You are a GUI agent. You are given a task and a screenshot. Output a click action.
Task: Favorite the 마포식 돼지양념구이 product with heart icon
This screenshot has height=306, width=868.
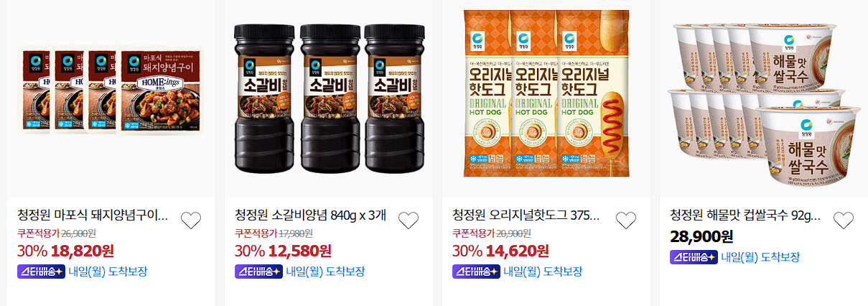(190, 221)
